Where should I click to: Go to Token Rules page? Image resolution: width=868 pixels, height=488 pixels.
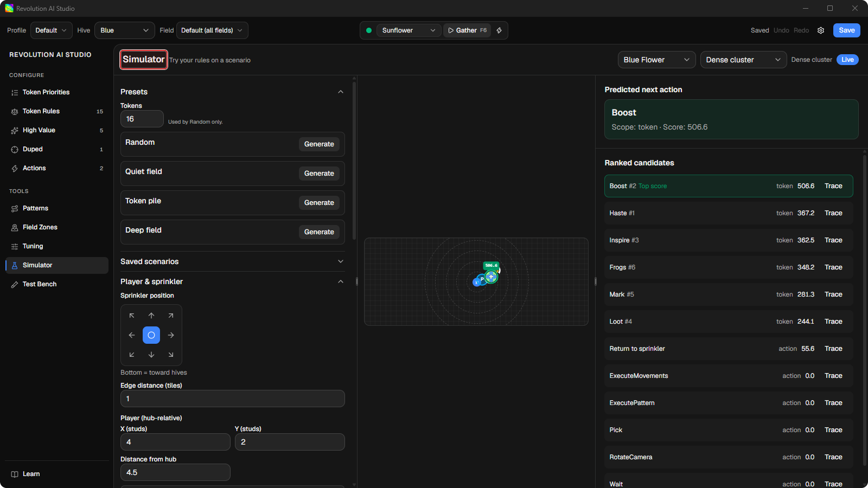coord(57,111)
